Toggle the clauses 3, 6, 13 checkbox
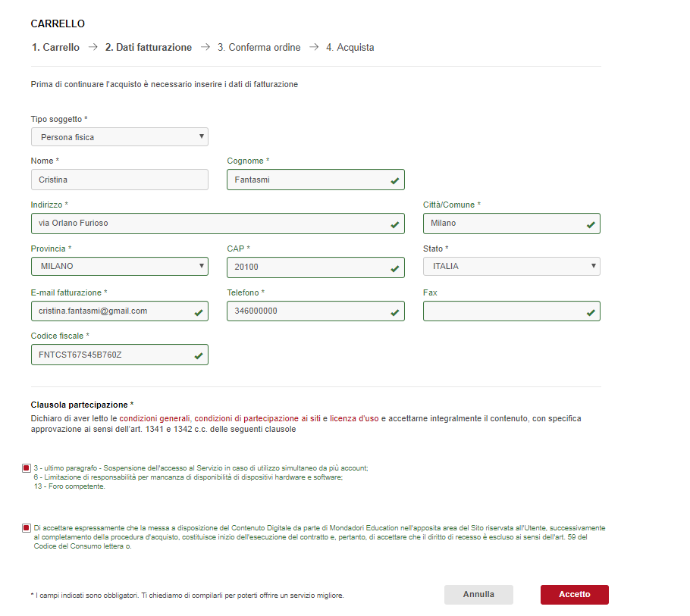The image size is (690, 616). click(27, 468)
